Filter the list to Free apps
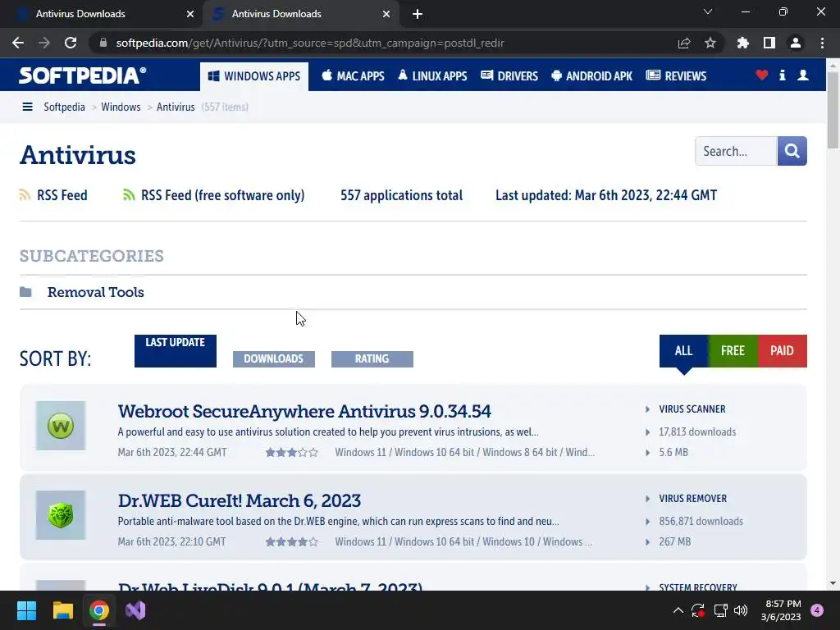 point(733,351)
